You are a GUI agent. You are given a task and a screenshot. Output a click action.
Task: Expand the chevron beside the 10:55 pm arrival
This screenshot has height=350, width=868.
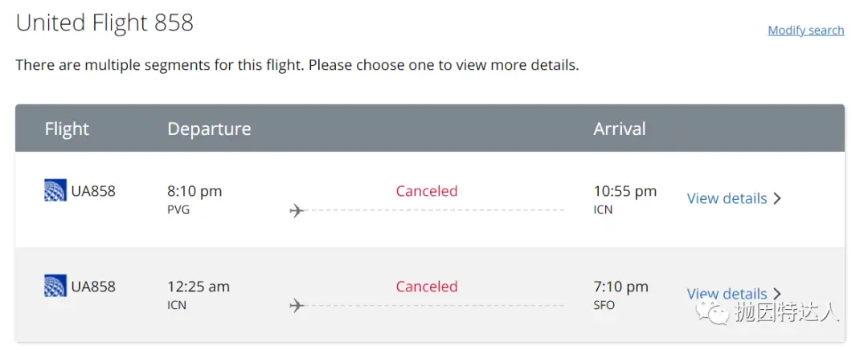click(x=777, y=198)
